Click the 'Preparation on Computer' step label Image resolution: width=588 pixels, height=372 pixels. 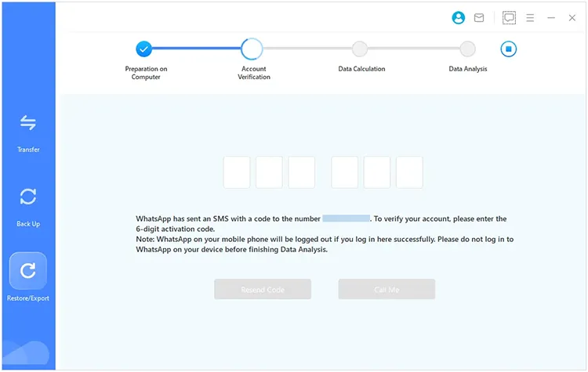click(146, 73)
